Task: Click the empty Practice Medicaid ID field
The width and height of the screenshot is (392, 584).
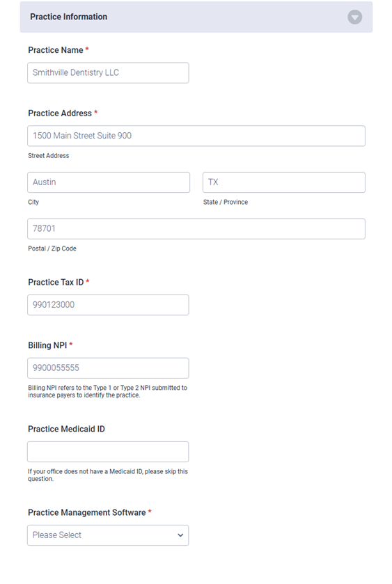Action: [x=108, y=452]
